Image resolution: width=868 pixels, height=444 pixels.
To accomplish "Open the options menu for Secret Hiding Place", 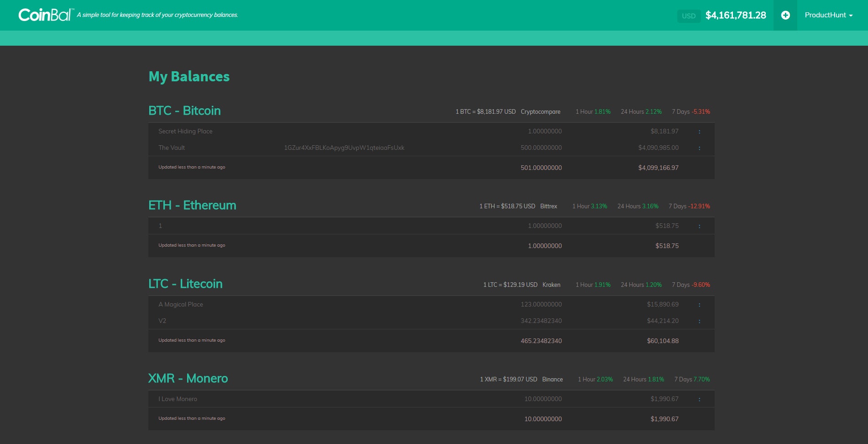I will (699, 131).
